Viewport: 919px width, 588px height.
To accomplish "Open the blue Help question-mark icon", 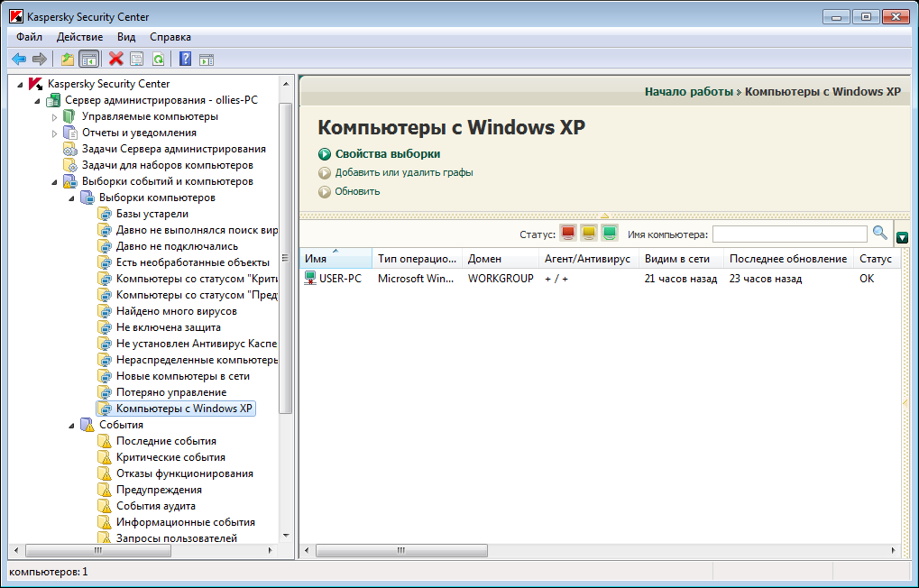I will pyautogui.click(x=185, y=59).
